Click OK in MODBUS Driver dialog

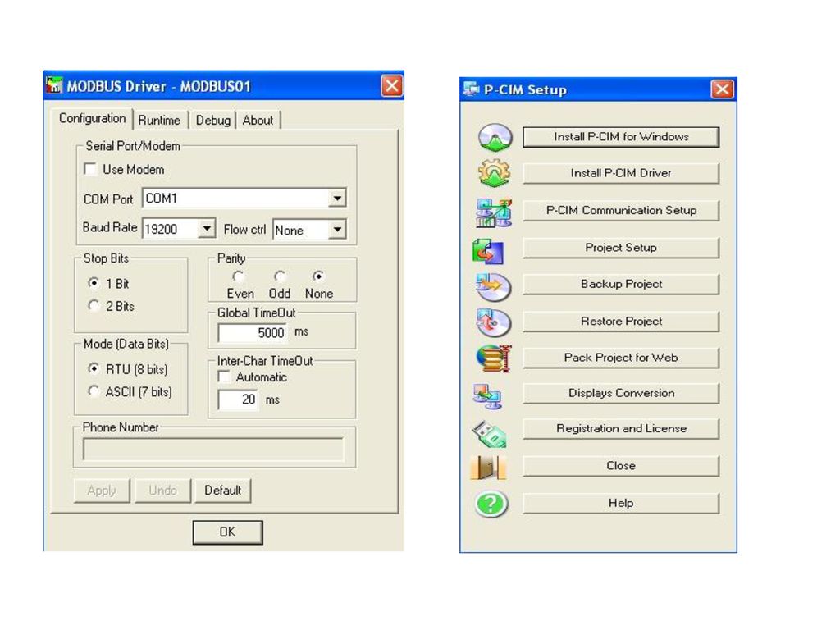coord(228,532)
